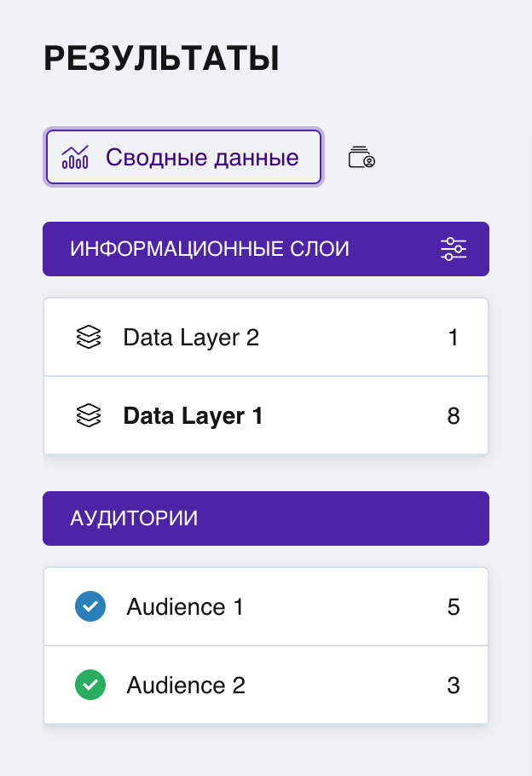
Task: Click the count 3 for Audience 2
Action: pyautogui.click(x=454, y=686)
